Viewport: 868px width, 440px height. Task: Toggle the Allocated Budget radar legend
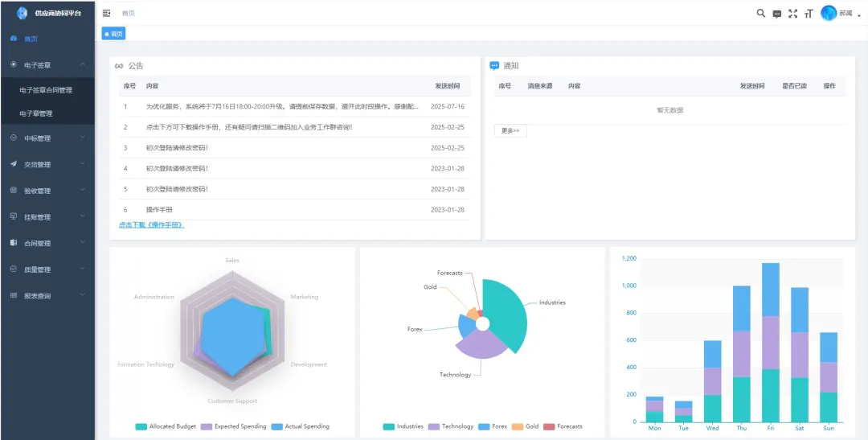pos(165,426)
